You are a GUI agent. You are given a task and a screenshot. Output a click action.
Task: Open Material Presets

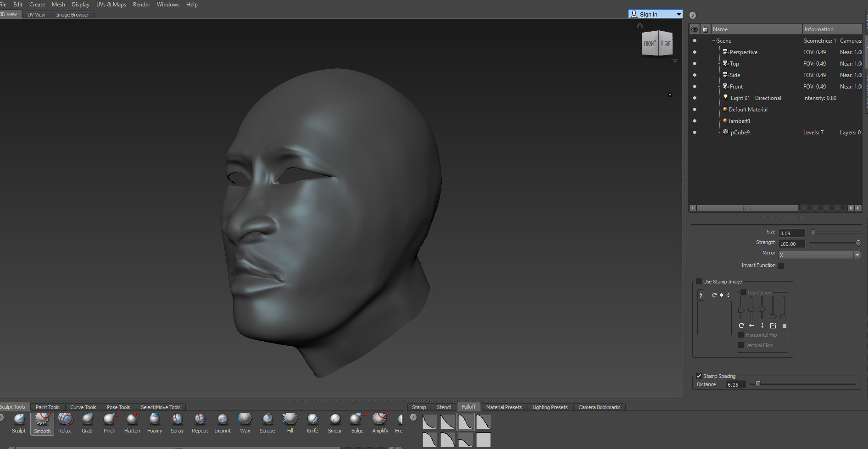[x=503, y=407]
